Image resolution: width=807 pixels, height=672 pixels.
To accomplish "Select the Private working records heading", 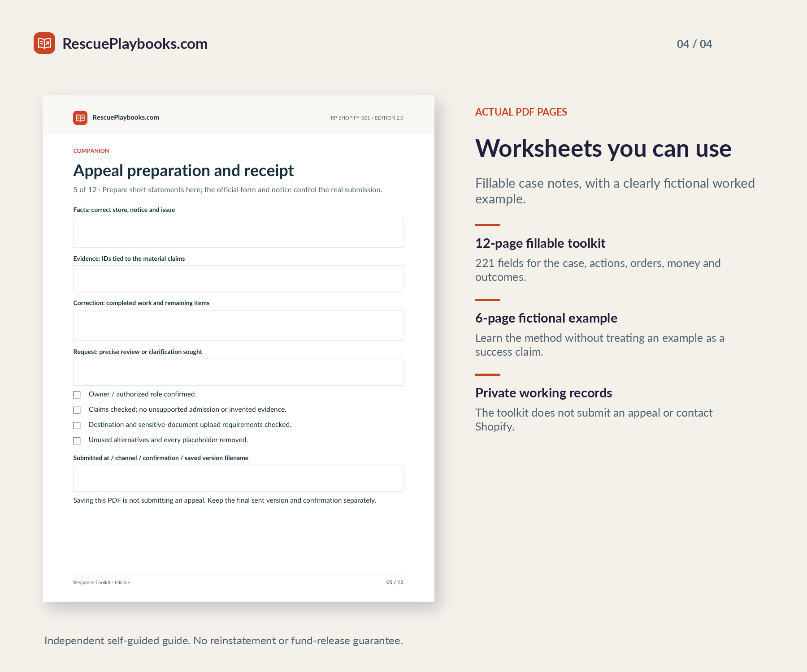I will pos(543,393).
